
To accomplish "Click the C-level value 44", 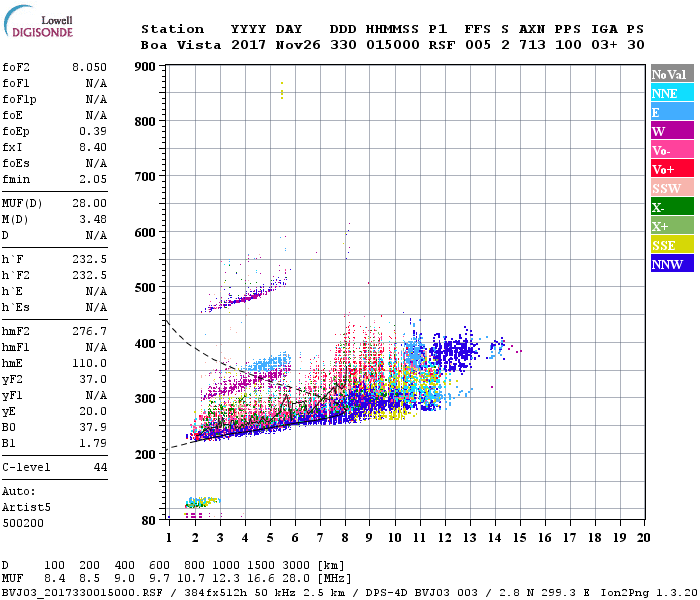I will pyautogui.click(x=100, y=467).
